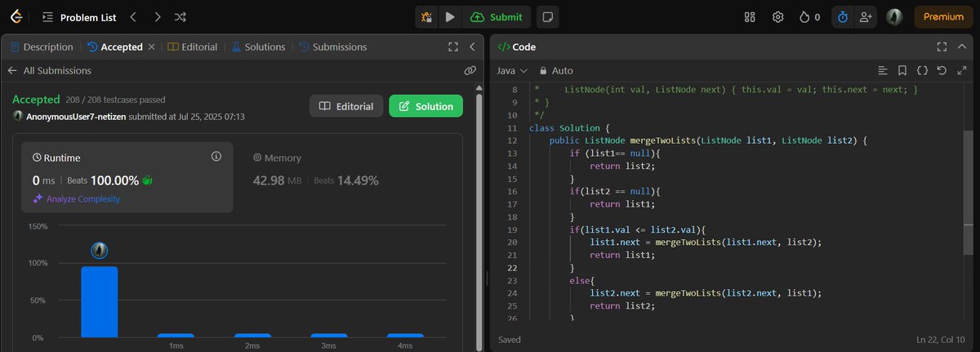Screen dimensions: 980x352
Task: Click the green Solution button
Action: pos(425,106)
